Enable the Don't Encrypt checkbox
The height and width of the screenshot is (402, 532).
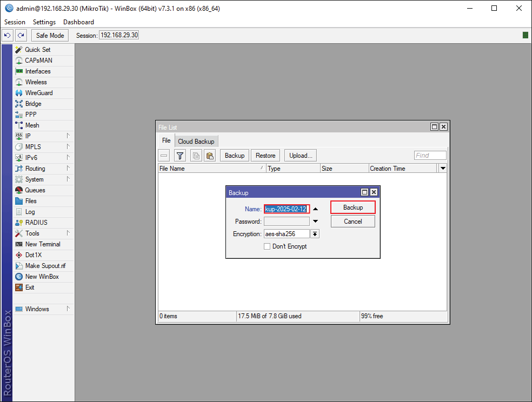[267, 246]
